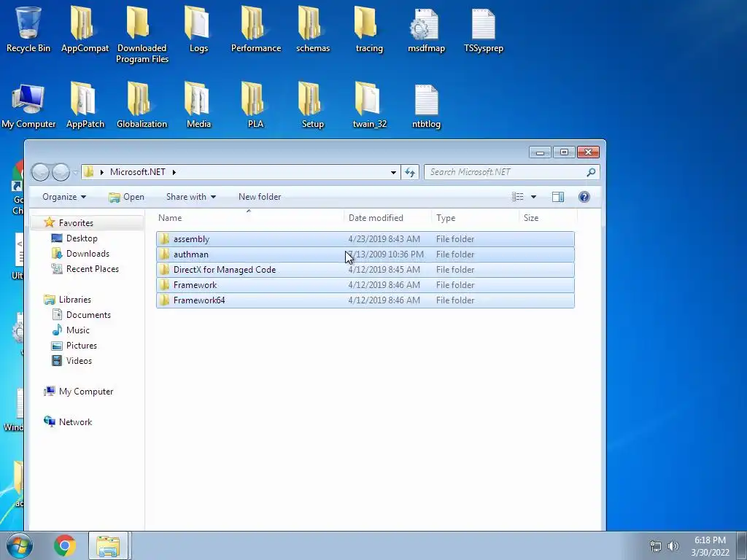The height and width of the screenshot is (560, 747).
Task: Open the Share with dropdown
Action: (x=190, y=197)
